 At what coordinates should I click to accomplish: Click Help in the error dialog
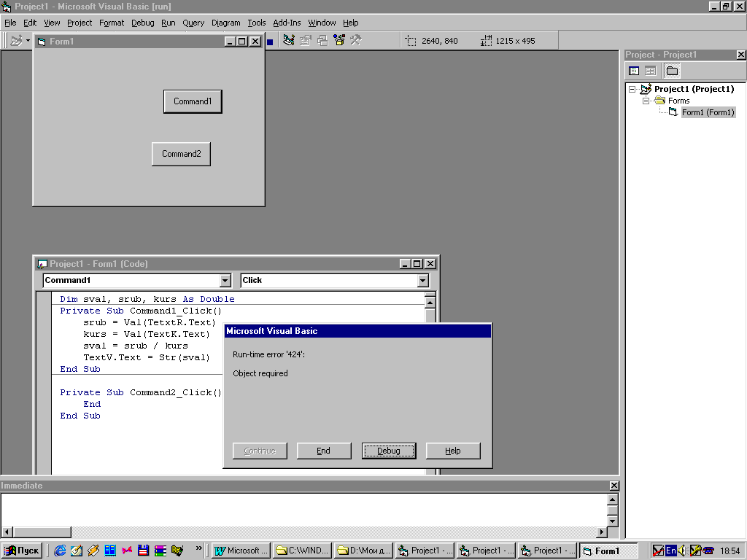452,451
